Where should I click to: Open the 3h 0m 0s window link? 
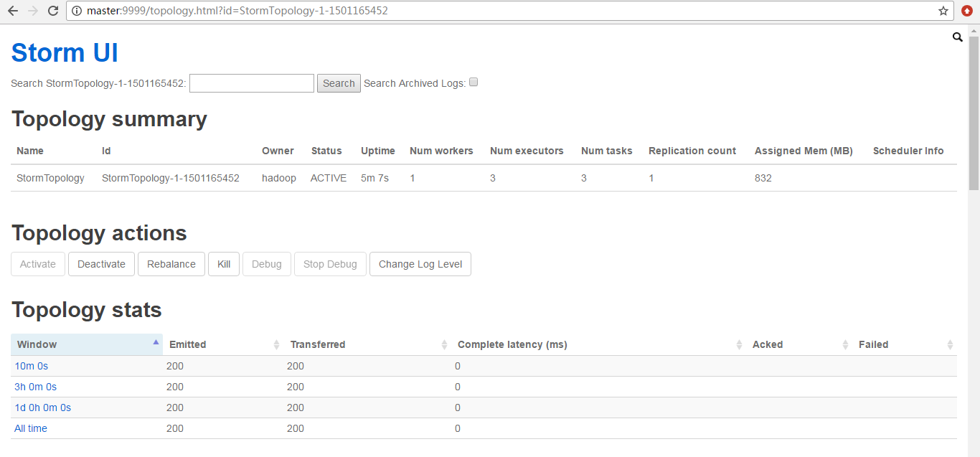point(36,387)
